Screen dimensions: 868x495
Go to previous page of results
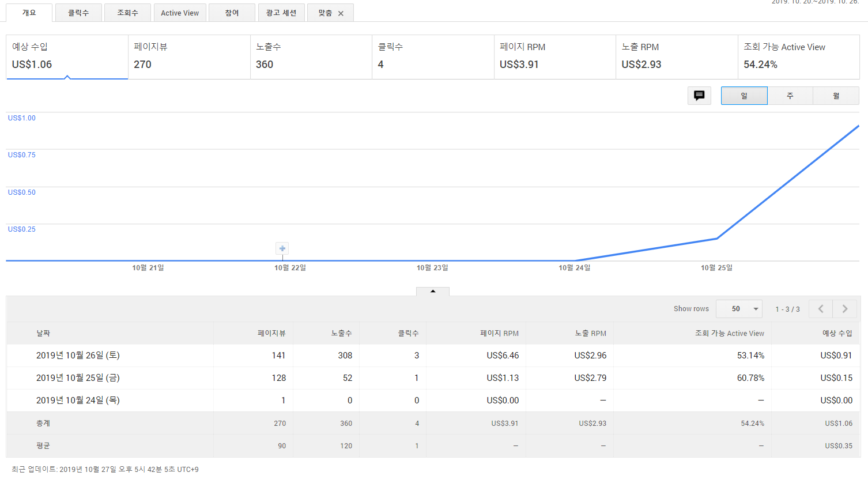pyautogui.click(x=821, y=309)
